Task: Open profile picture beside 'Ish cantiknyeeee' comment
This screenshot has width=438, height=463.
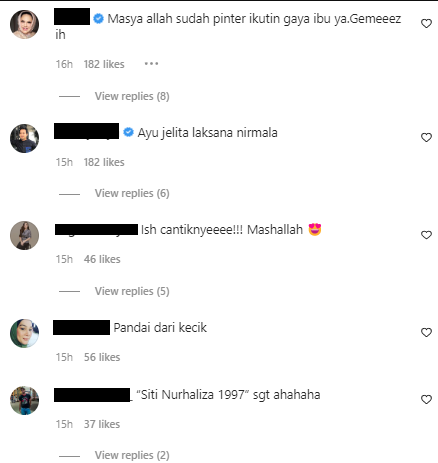Action: coord(24,235)
